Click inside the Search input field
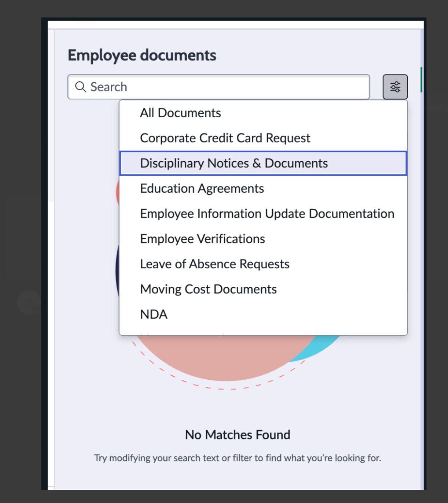This screenshot has width=448, height=503. point(219,87)
